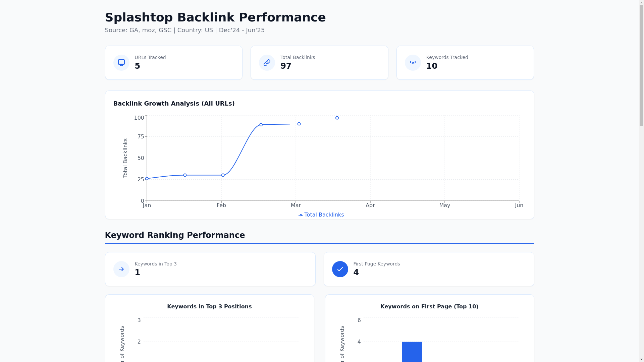Image resolution: width=644 pixels, height=362 pixels.
Task: Click the Keyword Ranking Performance heading
Action: [x=175, y=235]
